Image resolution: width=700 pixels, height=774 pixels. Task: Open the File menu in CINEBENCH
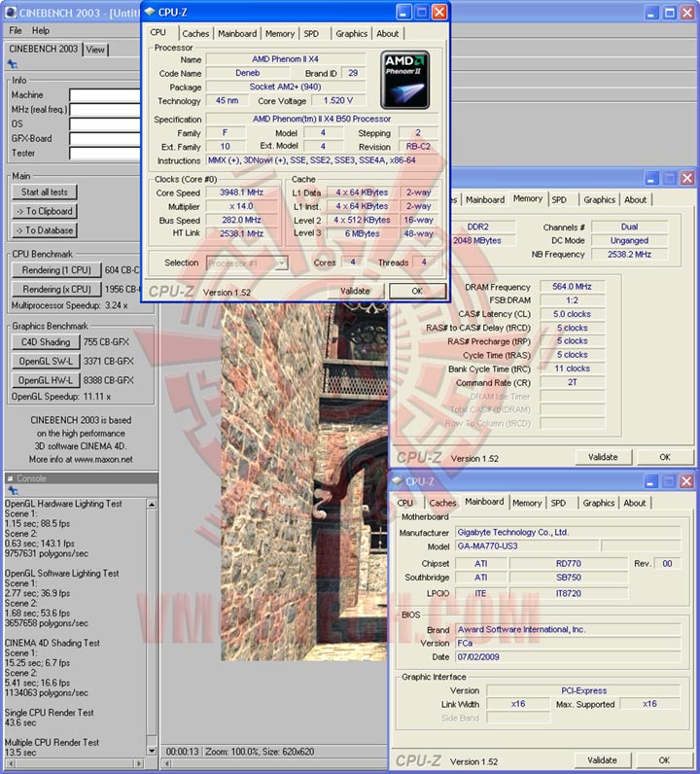[x=16, y=30]
